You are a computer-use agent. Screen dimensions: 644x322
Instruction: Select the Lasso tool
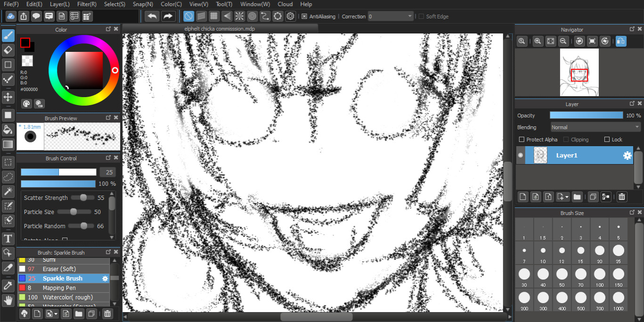coord(8,177)
